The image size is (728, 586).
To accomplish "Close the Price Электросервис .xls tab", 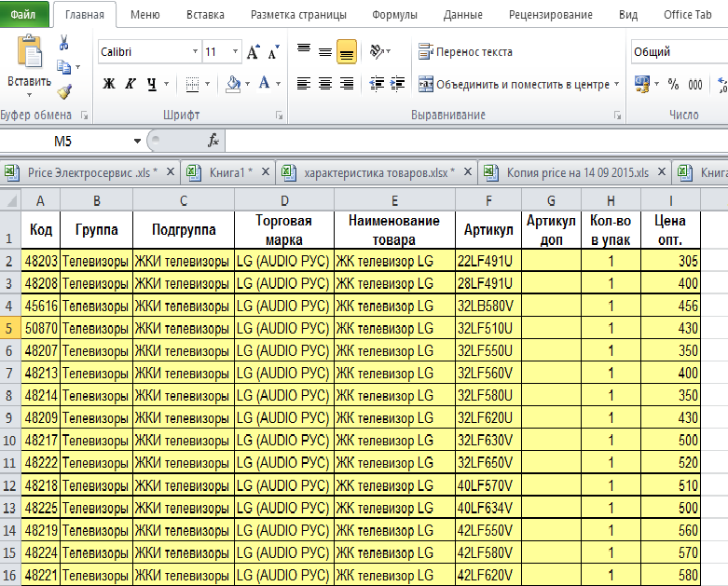I will tap(171, 172).
